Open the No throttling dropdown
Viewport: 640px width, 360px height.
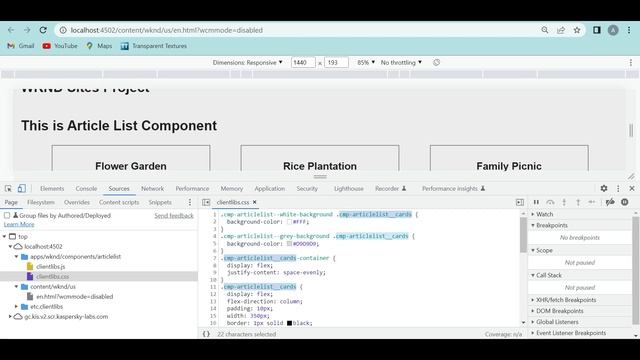(x=401, y=62)
